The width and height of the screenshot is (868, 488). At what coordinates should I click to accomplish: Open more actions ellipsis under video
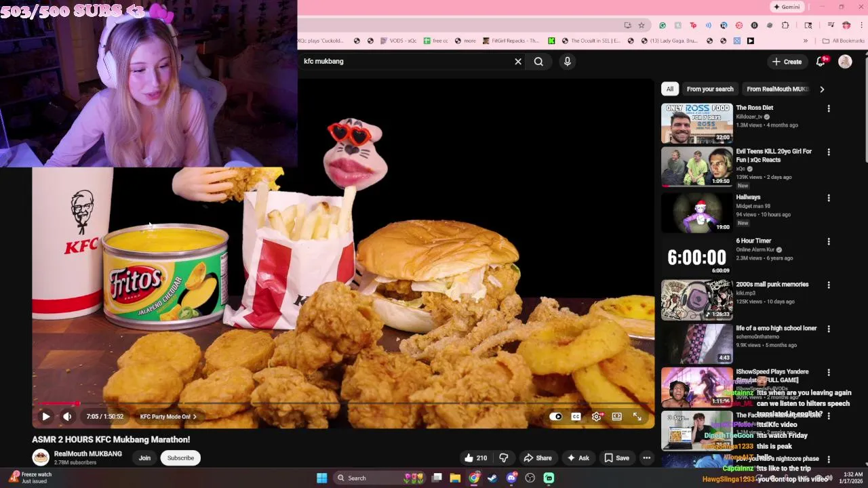[x=647, y=458]
